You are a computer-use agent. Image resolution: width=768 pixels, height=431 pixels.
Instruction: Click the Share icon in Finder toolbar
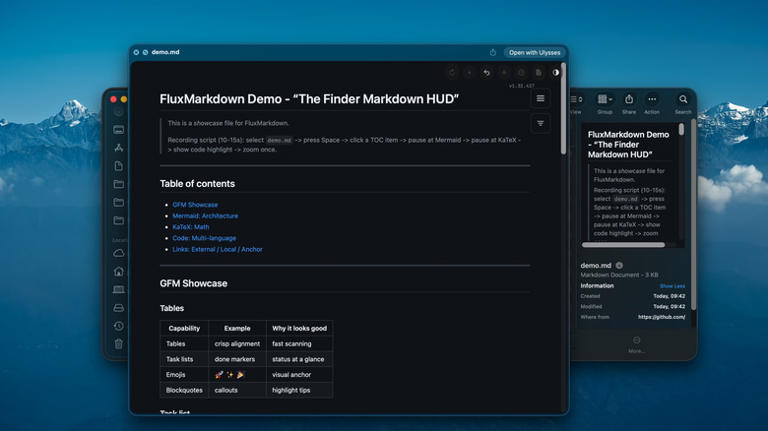pos(629,99)
